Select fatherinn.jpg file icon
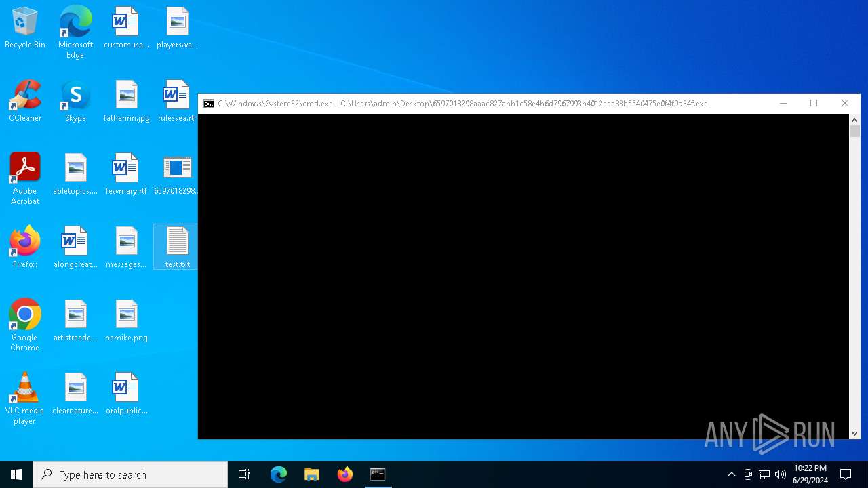 coord(126,102)
